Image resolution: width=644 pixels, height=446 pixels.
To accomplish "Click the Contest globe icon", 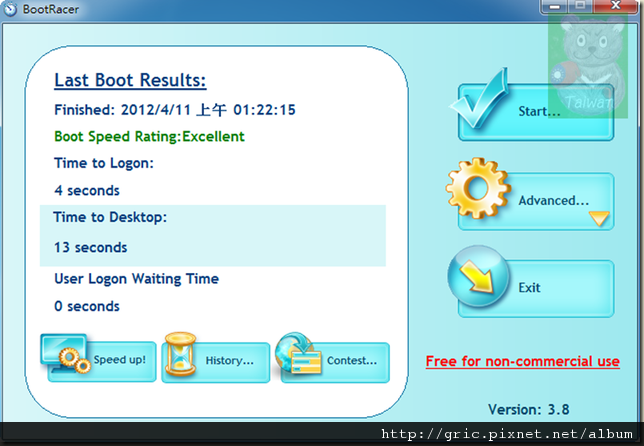I will [298, 353].
